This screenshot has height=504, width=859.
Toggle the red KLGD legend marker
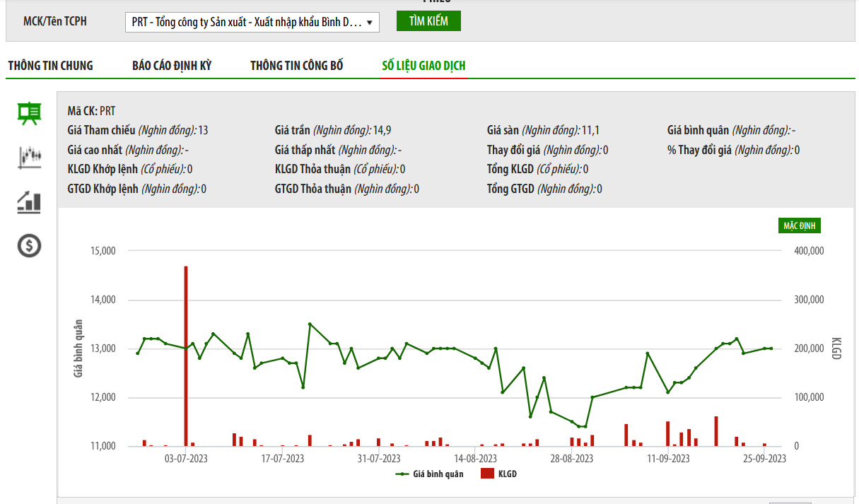coord(486,474)
